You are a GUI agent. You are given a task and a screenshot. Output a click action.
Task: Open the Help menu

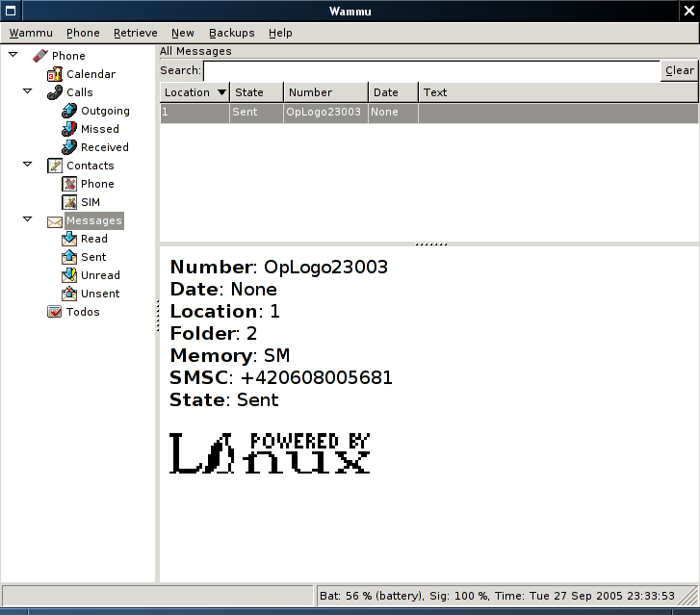point(280,33)
